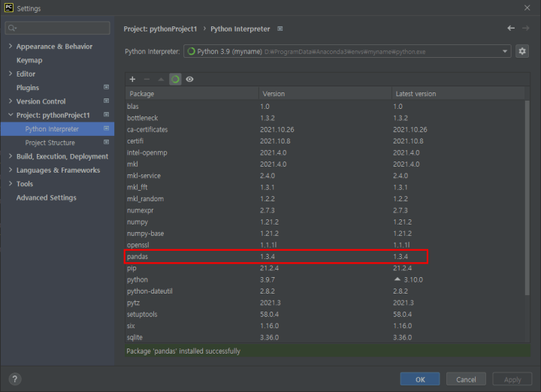
Task: Click the forward navigation arrow
Action: click(x=525, y=29)
